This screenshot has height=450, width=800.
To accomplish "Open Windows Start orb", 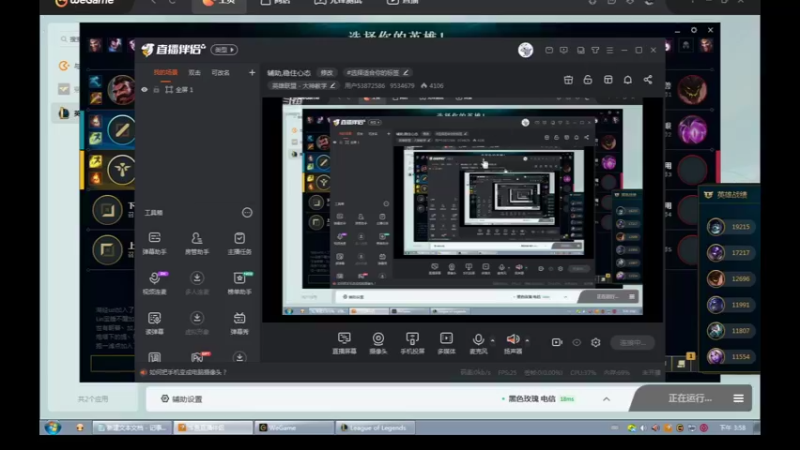I will point(53,428).
